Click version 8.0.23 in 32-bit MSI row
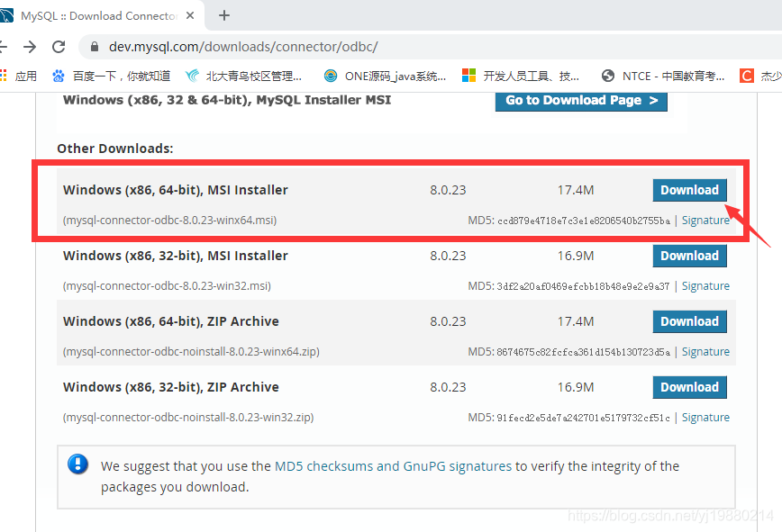The image size is (782, 532). 448,256
